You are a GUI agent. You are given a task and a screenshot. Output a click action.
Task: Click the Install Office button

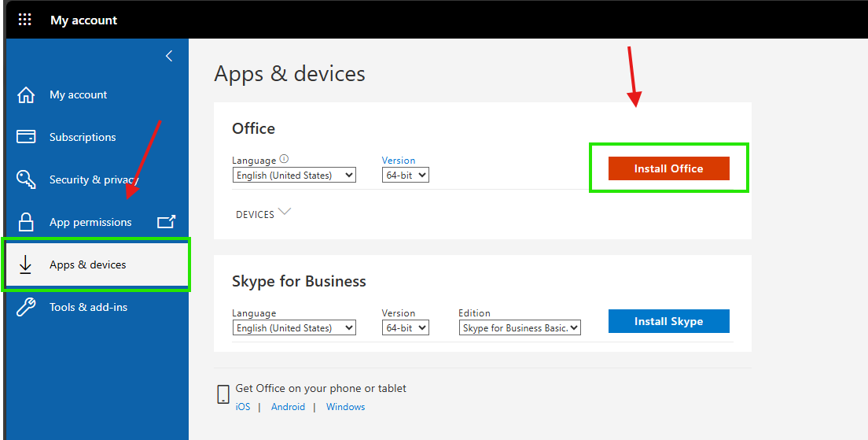point(669,168)
